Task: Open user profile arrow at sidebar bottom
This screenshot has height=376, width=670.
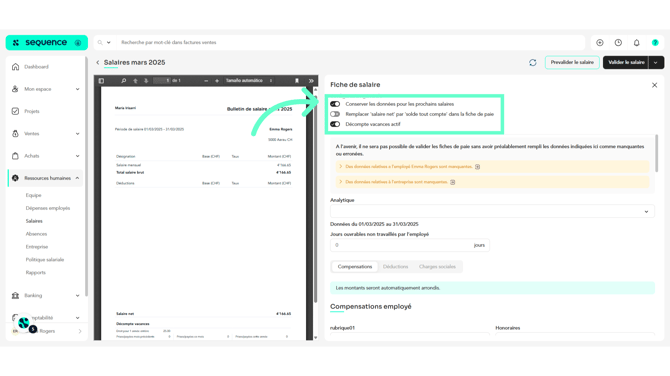Action: click(80, 331)
